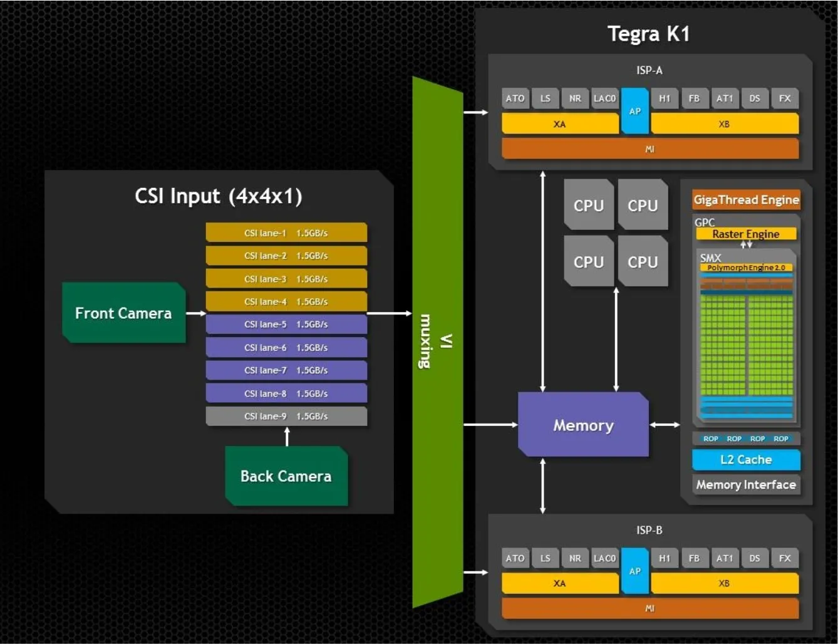Click the ISP-A label

click(x=649, y=70)
